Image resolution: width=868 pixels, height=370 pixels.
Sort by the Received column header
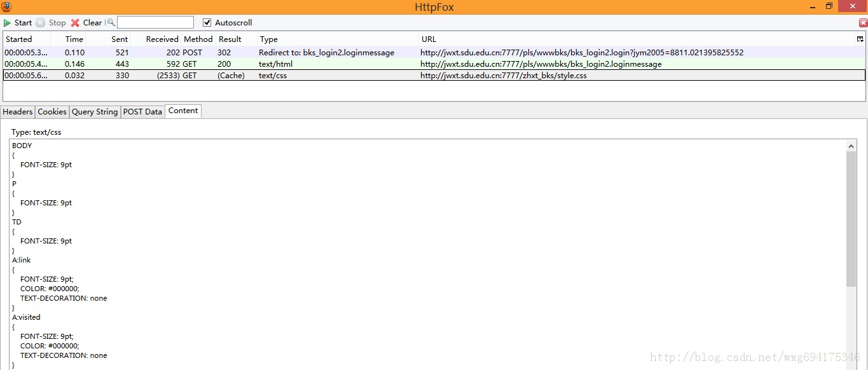pyautogui.click(x=156, y=39)
